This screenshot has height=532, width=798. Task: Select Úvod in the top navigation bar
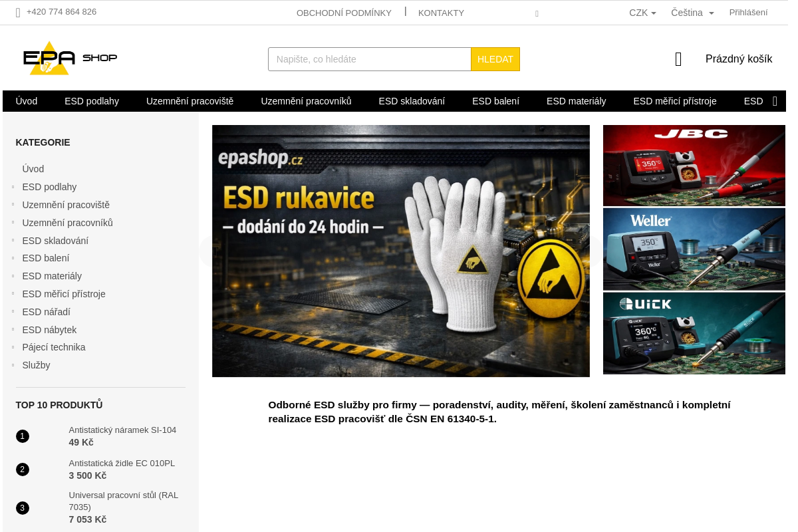pyautogui.click(x=27, y=101)
